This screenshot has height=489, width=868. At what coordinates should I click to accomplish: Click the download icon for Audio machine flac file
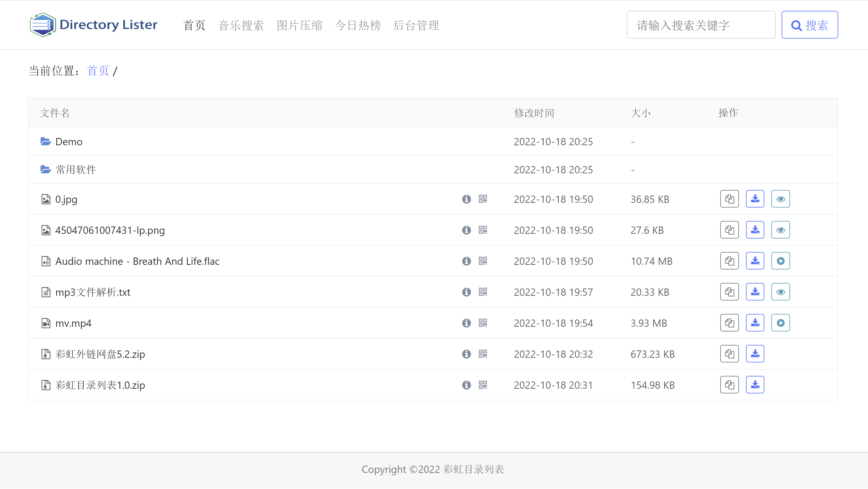click(x=755, y=261)
